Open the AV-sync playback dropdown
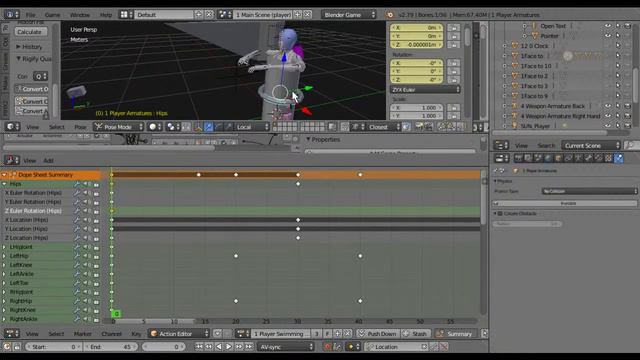The height and width of the screenshot is (360, 640). 285,347
